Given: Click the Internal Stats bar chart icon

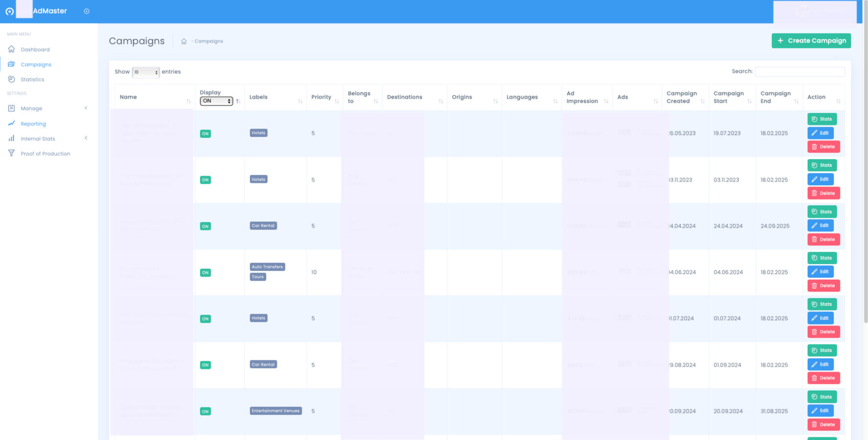Looking at the screenshot, I should coord(11,139).
